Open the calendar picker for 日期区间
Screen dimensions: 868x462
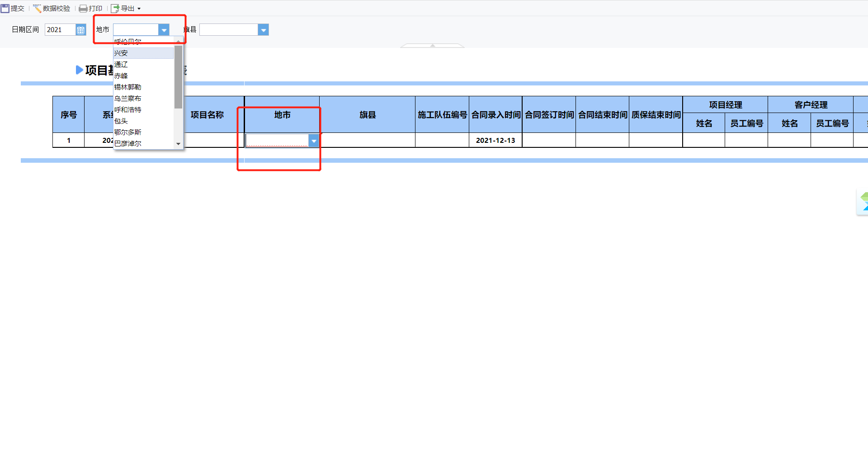[x=80, y=30]
